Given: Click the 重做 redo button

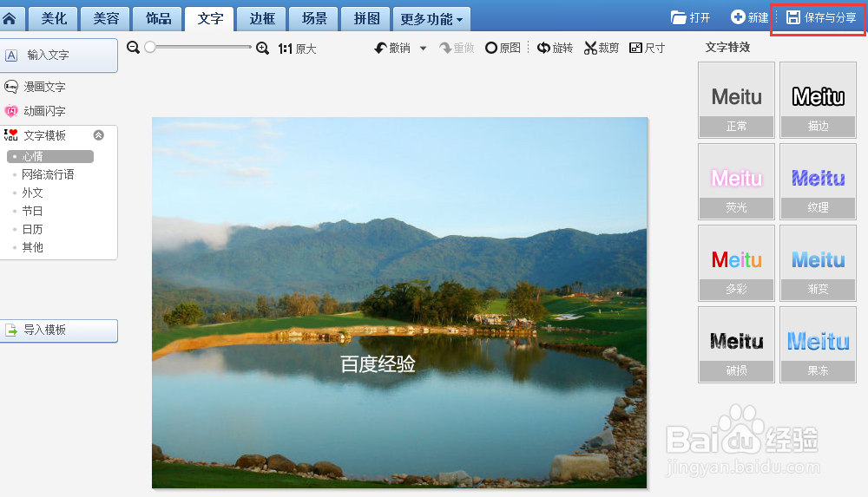Looking at the screenshot, I should (x=457, y=49).
